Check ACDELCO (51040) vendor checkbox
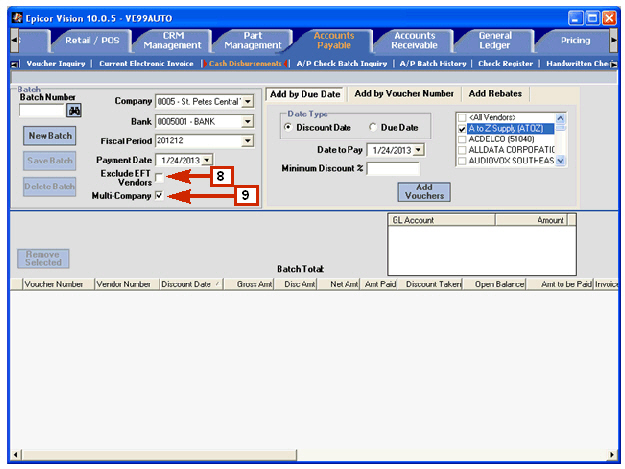 pyautogui.click(x=462, y=139)
